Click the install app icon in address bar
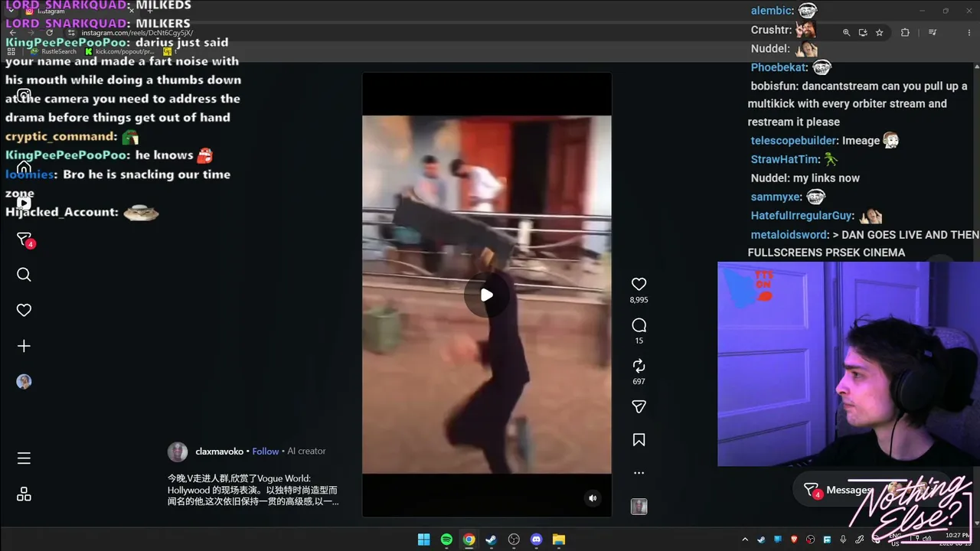The image size is (980, 551). pyautogui.click(x=863, y=33)
